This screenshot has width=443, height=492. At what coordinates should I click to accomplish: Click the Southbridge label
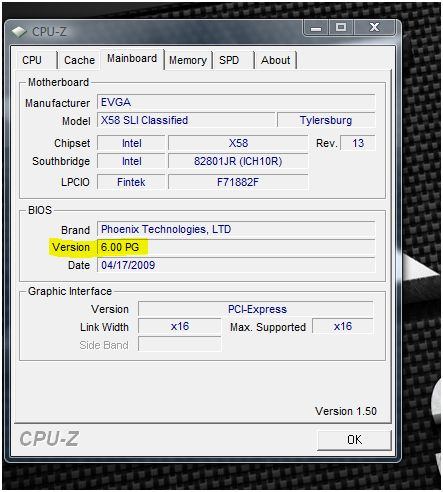click(x=61, y=161)
